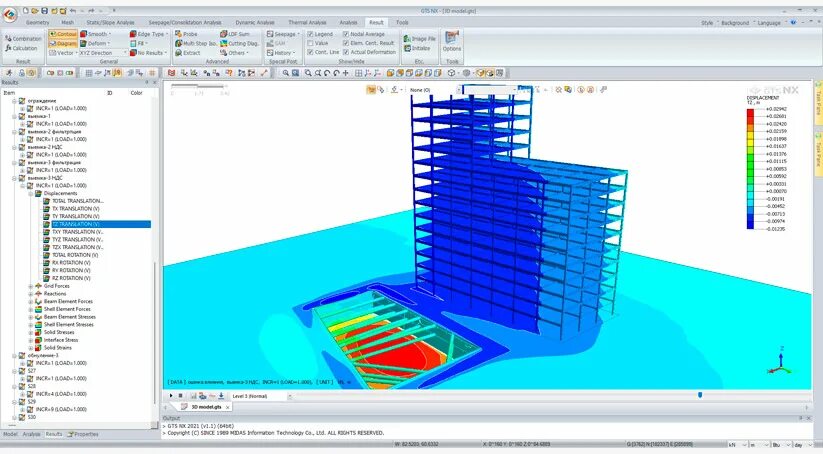Click the stop animation button
This screenshot has height=454, width=823.
(x=181, y=396)
